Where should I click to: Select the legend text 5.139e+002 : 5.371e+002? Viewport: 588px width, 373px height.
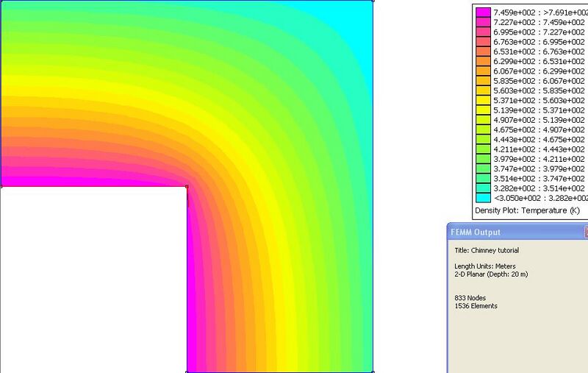539,110
